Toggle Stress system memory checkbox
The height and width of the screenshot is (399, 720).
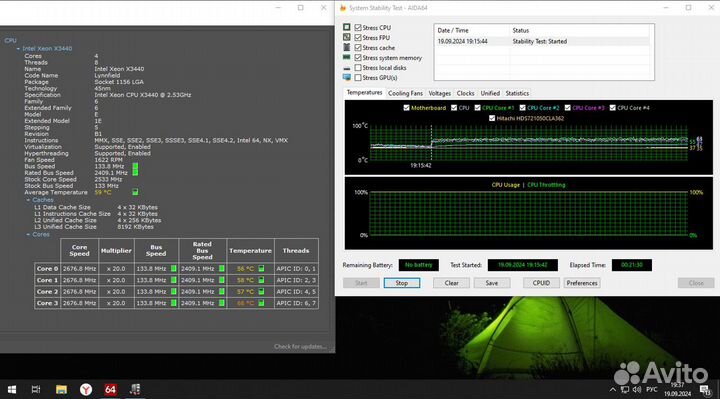(x=358, y=58)
